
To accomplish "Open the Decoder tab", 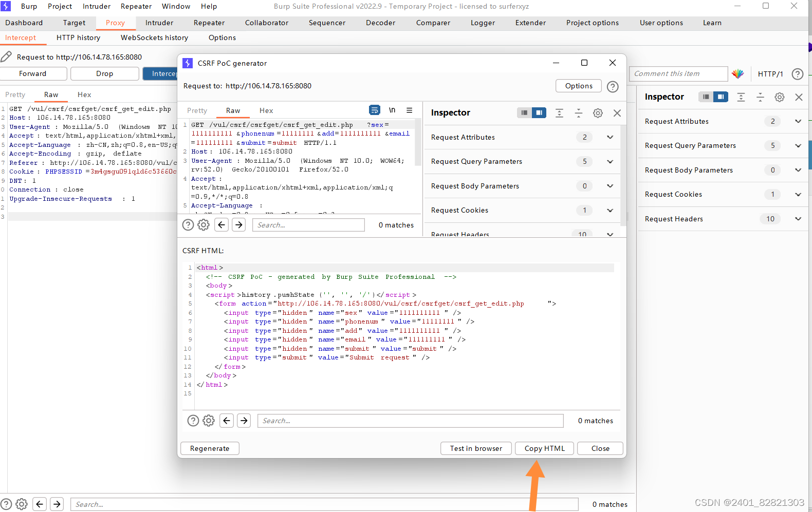I will (380, 23).
